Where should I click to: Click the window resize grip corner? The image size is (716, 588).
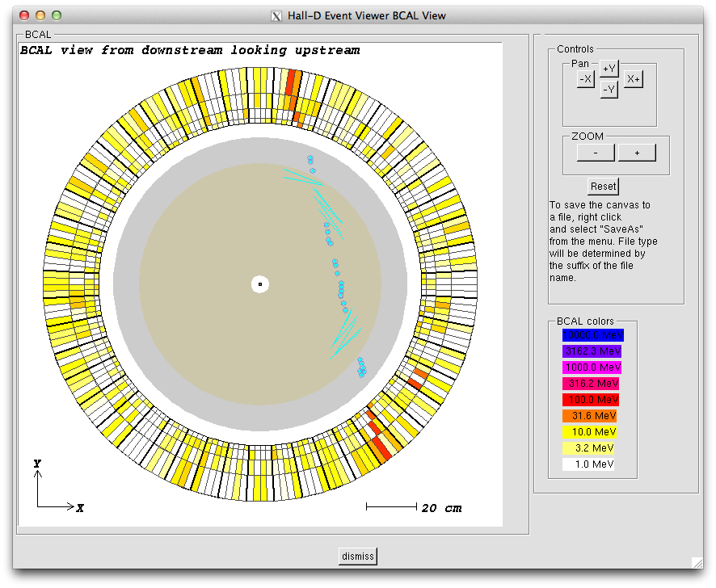click(x=697, y=562)
